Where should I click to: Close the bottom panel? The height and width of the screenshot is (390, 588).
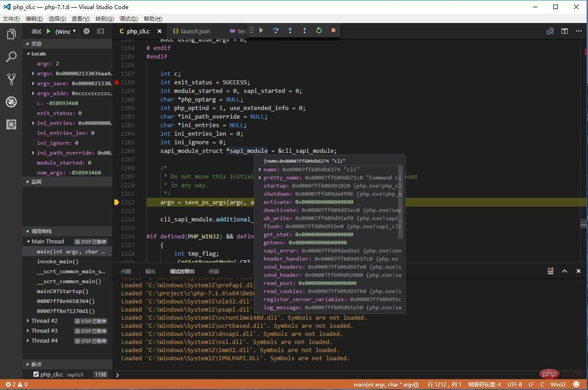click(x=579, y=271)
